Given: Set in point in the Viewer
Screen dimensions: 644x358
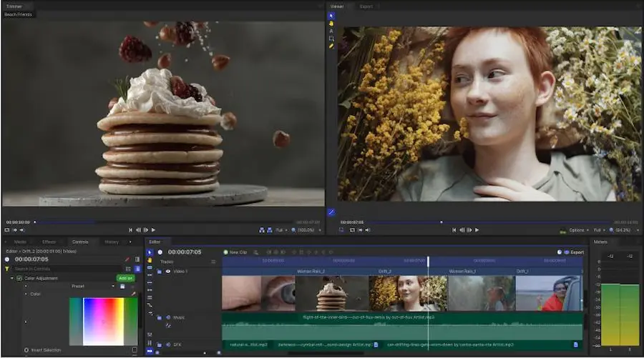Looking at the screenshot, I should coord(360,230).
